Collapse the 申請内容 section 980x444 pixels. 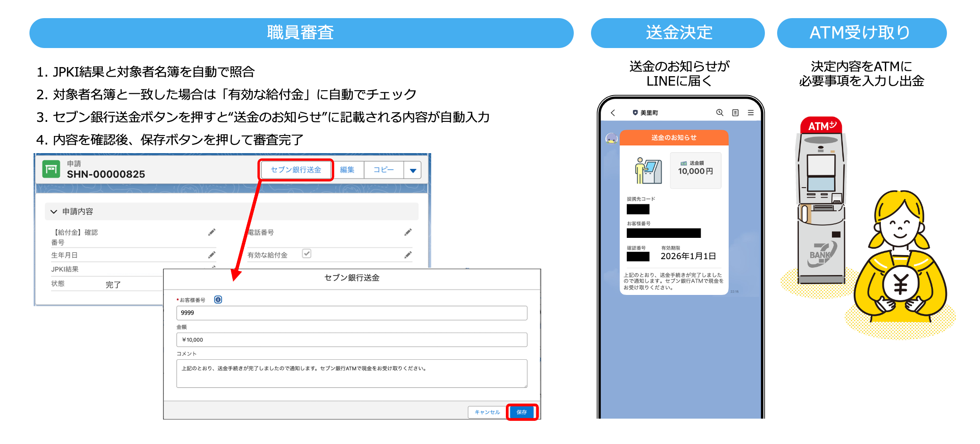54,212
